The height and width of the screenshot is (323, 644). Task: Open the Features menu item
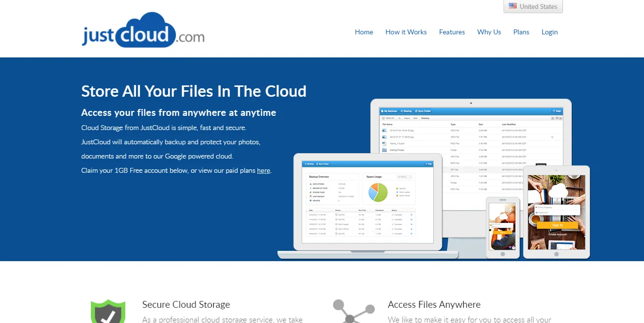tap(452, 32)
